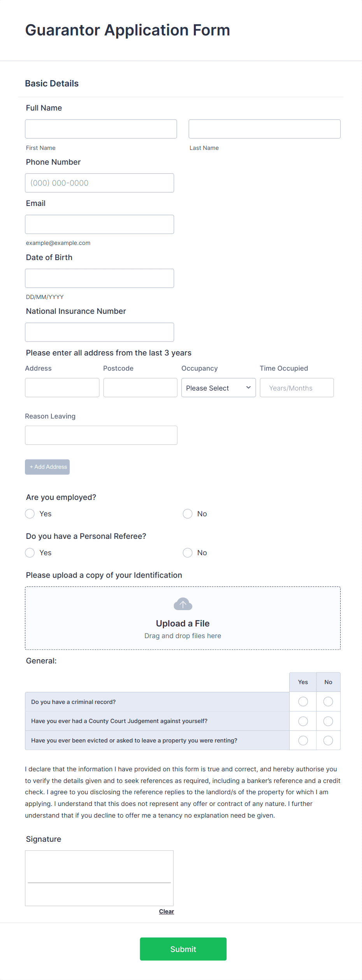Select No for Personal Referee question
Screen dimensions: 362x980
(x=188, y=552)
